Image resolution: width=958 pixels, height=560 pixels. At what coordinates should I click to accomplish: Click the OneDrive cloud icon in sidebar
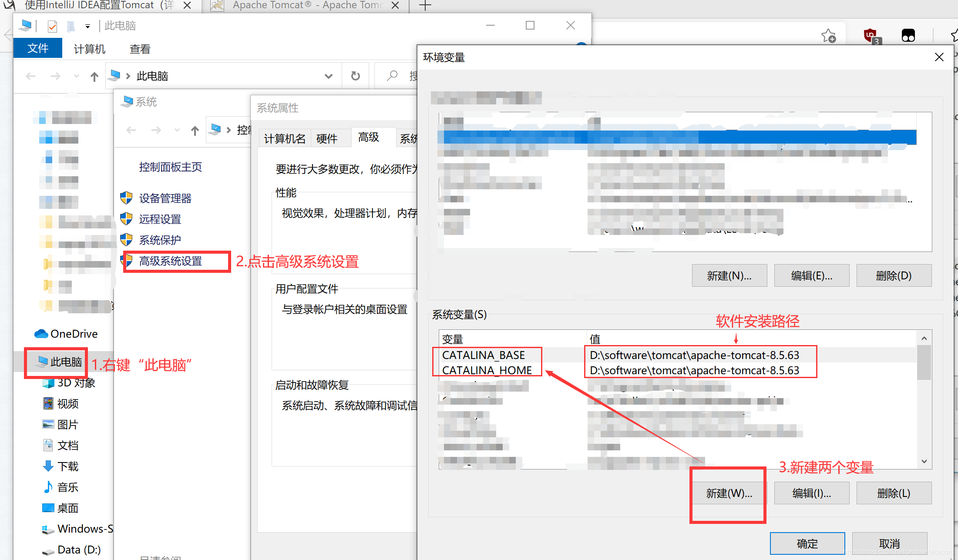40,334
